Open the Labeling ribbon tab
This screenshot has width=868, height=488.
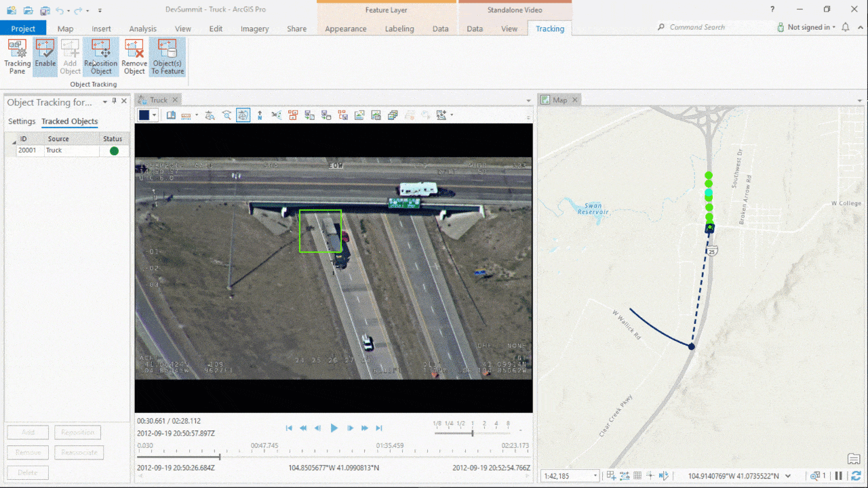pos(399,28)
